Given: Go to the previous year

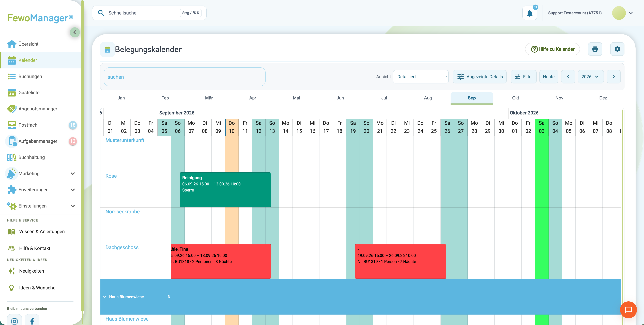Looking at the screenshot, I should click(568, 77).
